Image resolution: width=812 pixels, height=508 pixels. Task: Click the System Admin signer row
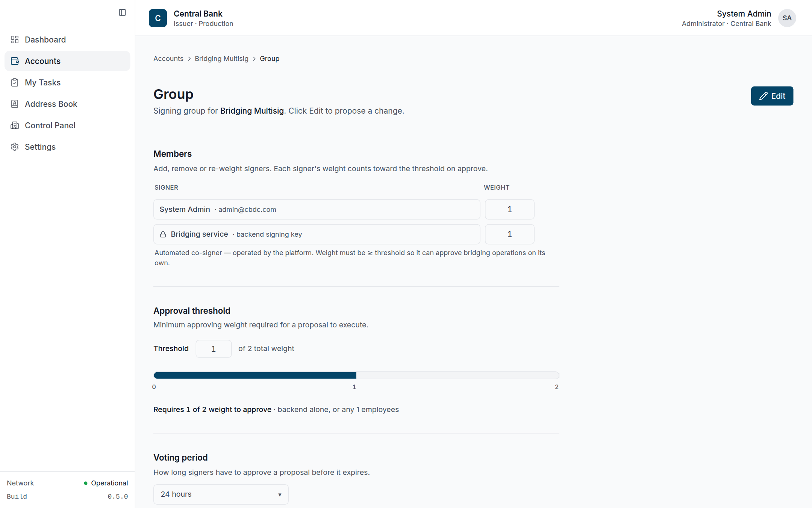pos(317,209)
